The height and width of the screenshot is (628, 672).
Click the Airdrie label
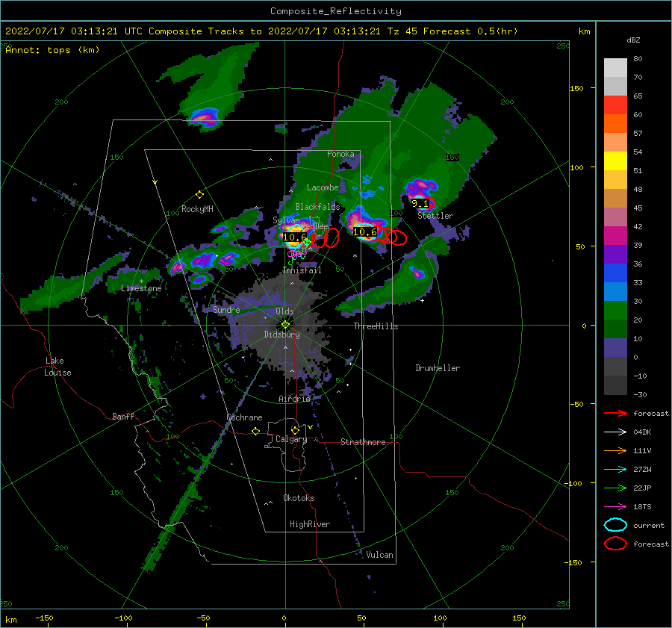294,399
